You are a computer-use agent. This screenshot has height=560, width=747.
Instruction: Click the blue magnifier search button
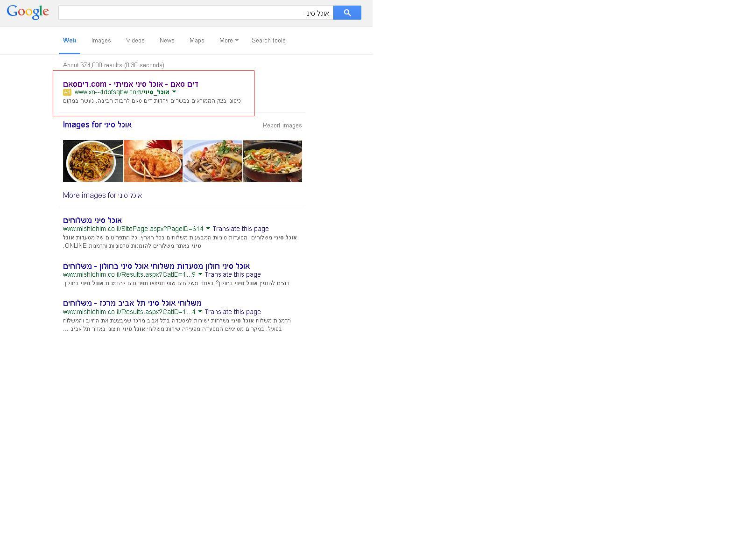[x=347, y=13]
